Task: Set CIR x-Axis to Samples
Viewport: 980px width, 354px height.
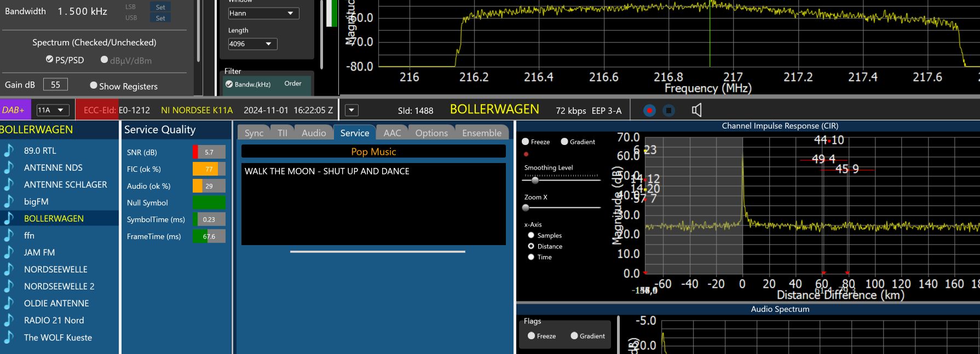Action: 531,235
